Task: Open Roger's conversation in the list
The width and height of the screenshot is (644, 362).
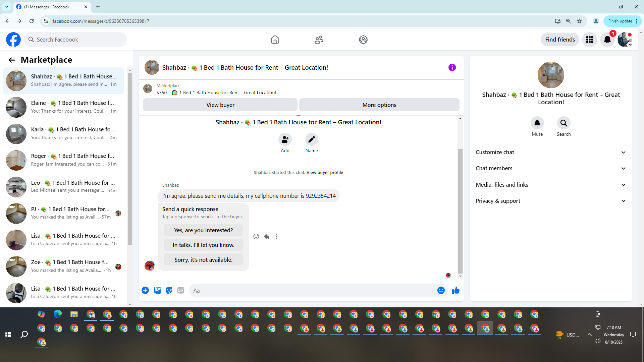Action: (63, 160)
